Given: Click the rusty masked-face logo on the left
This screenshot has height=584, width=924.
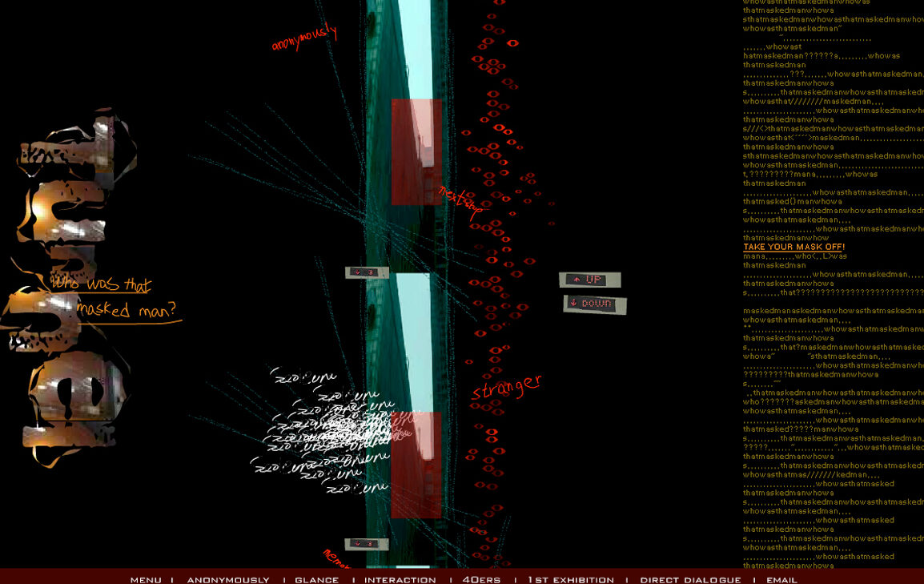Looking at the screenshot, I should [72, 288].
